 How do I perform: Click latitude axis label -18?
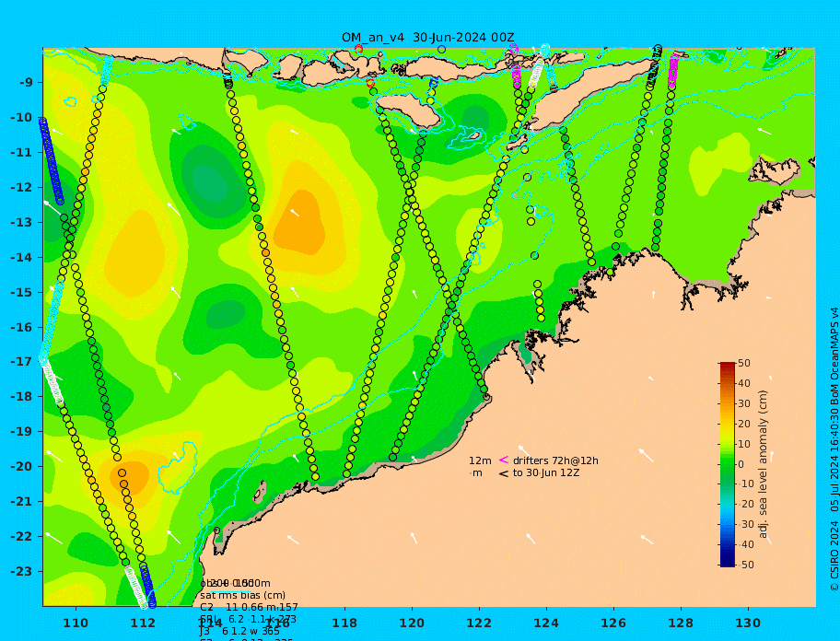tap(22, 396)
